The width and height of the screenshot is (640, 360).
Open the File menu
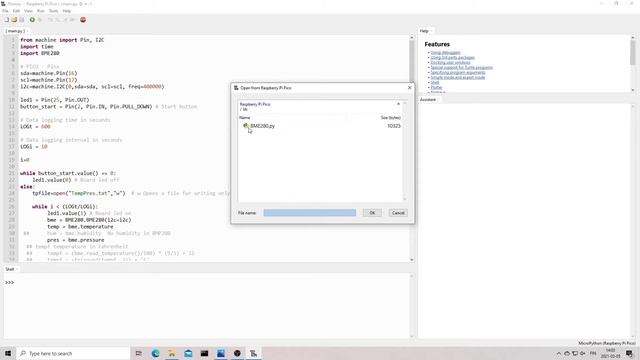point(5,11)
